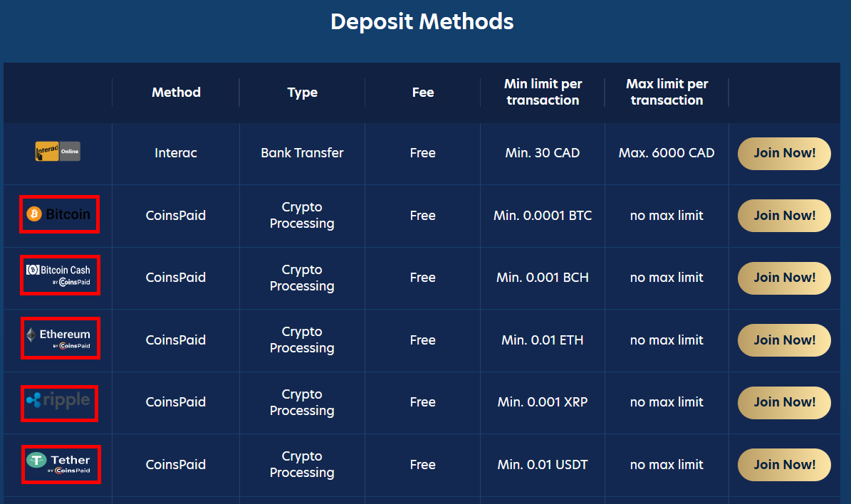The height and width of the screenshot is (504, 851).
Task: Click the Deposit Methods heading
Action: point(422,22)
